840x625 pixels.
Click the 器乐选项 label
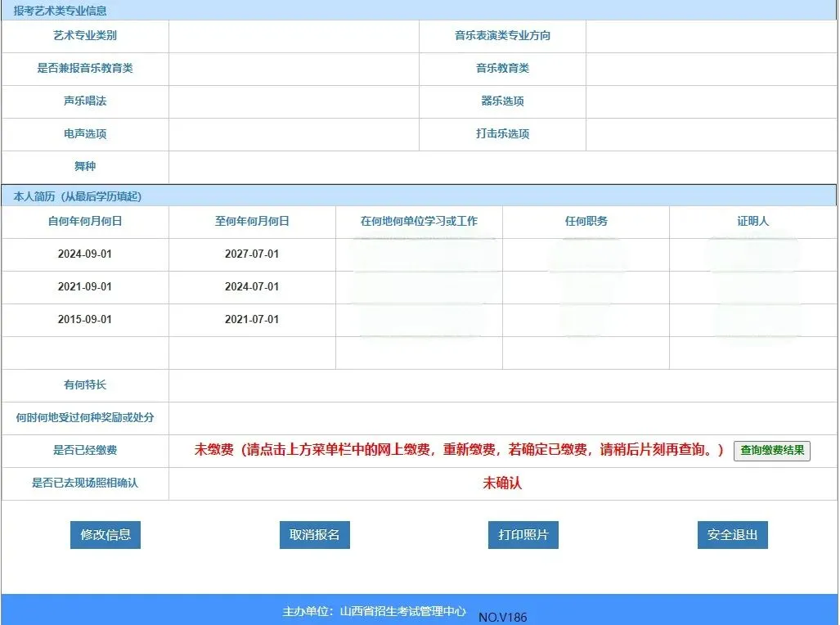[x=502, y=101]
